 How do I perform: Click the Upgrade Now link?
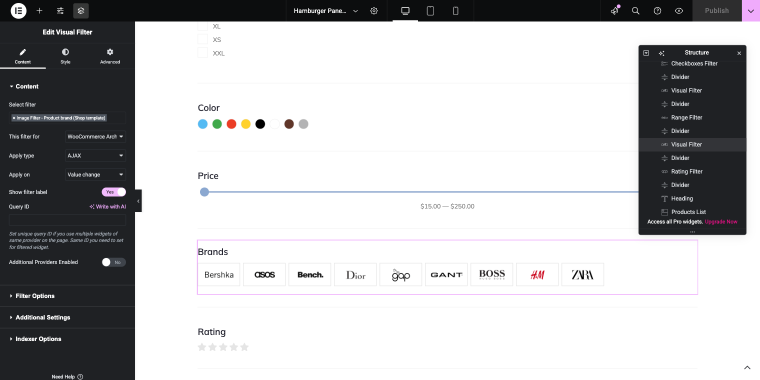(x=721, y=222)
